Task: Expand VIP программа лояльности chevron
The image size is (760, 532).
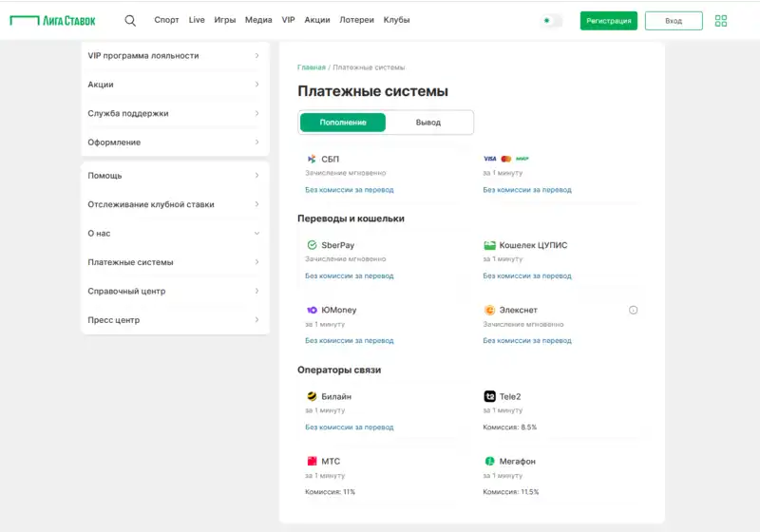Action: 256,56
